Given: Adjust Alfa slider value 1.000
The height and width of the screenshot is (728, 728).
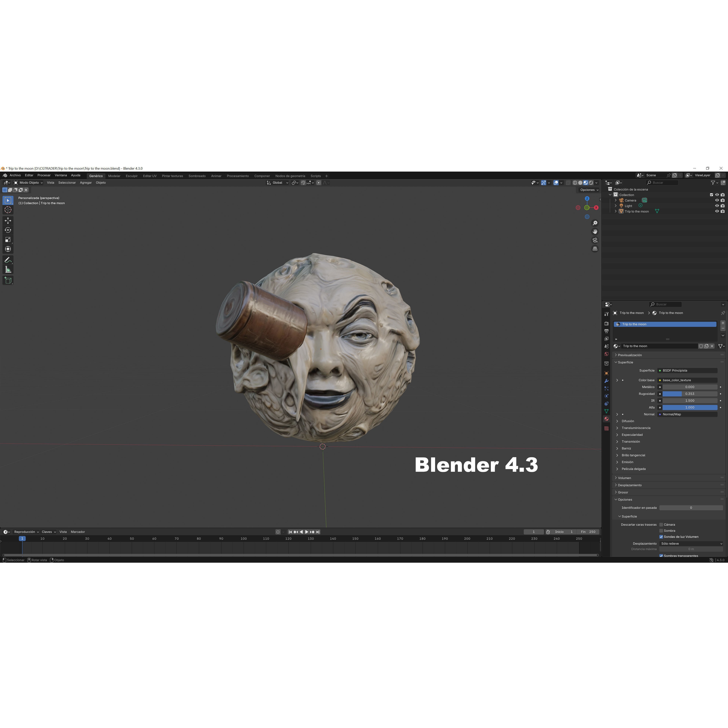Looking at the screenshot, I should point(690,407).
